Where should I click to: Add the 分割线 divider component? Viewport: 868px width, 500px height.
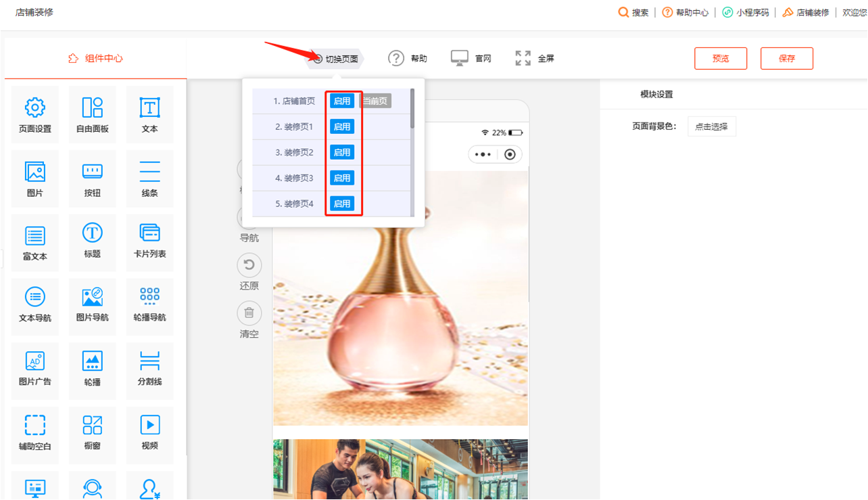point(149,370)
